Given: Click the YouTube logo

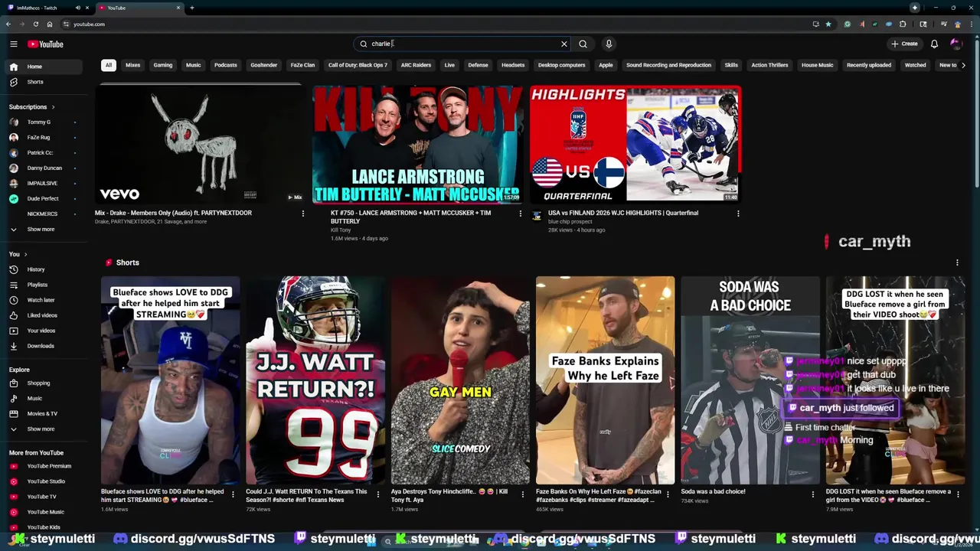Looking at the screenshot, I should [x=45, y=44].
